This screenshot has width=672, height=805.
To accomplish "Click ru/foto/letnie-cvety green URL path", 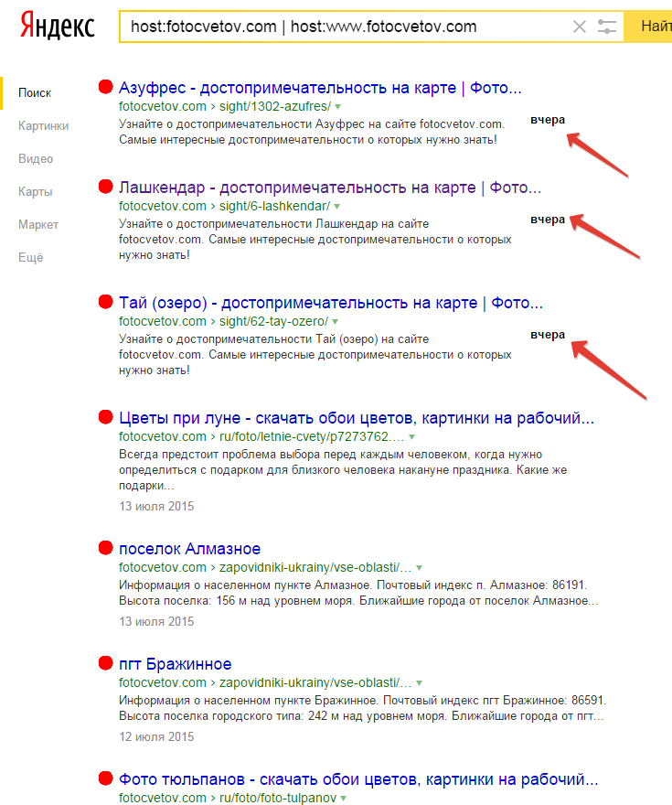I will (x=312, y=436).
